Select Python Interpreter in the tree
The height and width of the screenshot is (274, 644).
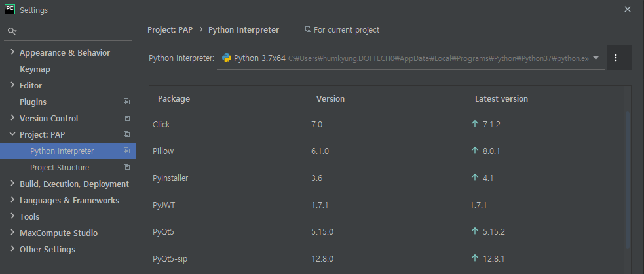click(68, 151)
